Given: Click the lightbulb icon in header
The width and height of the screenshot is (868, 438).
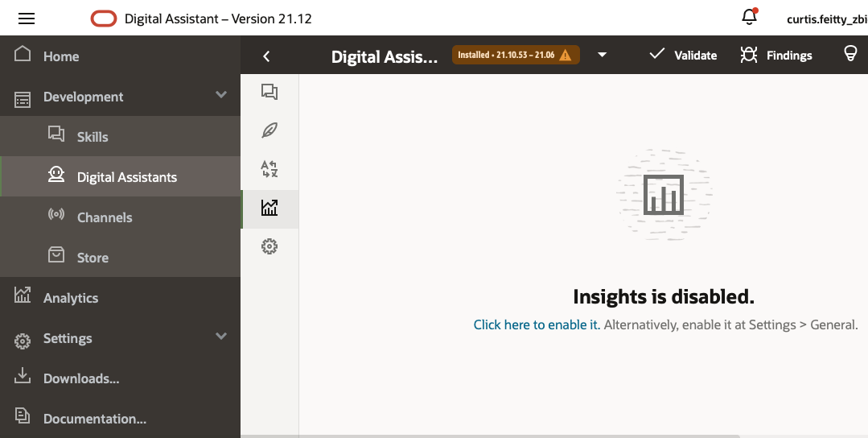Looking at the screenshot, I should click(x=849, y=53).
